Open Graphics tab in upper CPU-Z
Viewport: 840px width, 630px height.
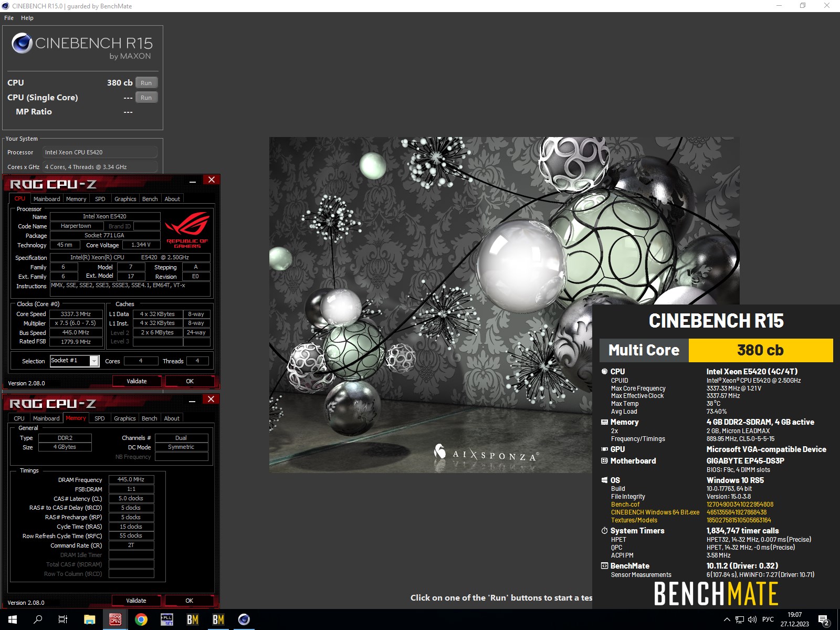[x=125, y=199]
